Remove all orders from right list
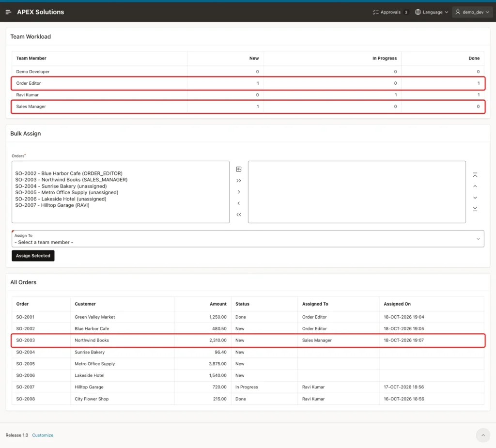The height and width of the screenshot is (448, 496). pos(239,215)
